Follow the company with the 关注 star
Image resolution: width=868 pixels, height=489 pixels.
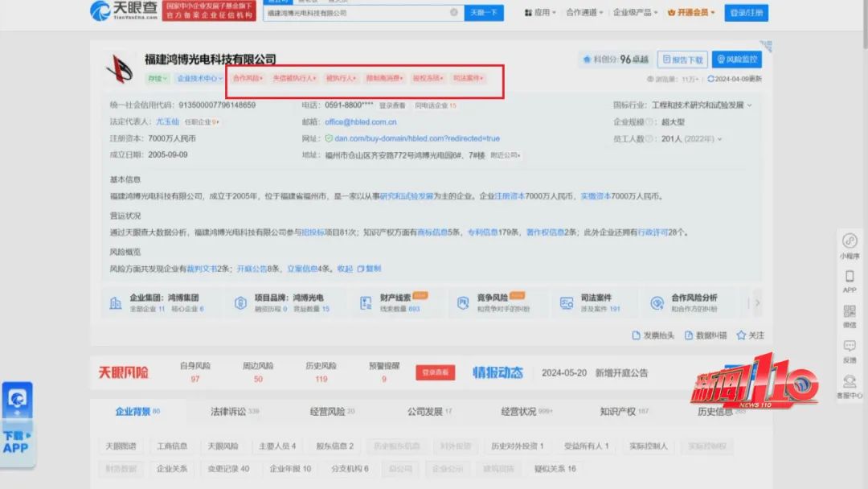click(x=750, y=335)
